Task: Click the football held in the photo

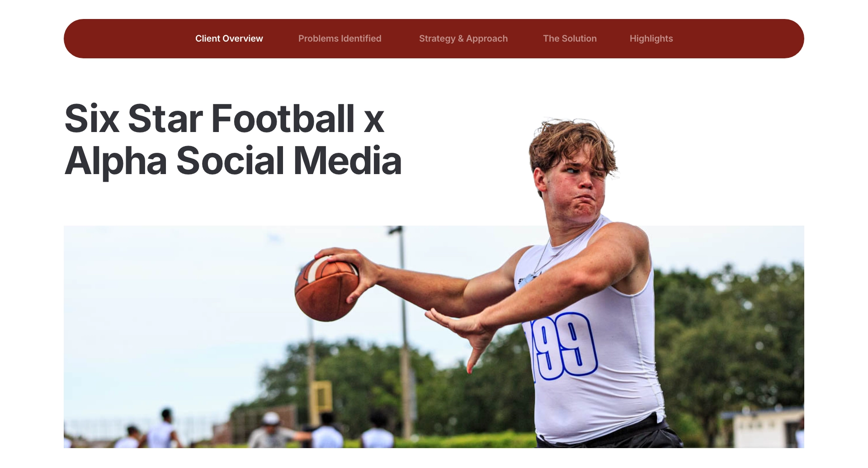Action: click(x=326, y=288)
